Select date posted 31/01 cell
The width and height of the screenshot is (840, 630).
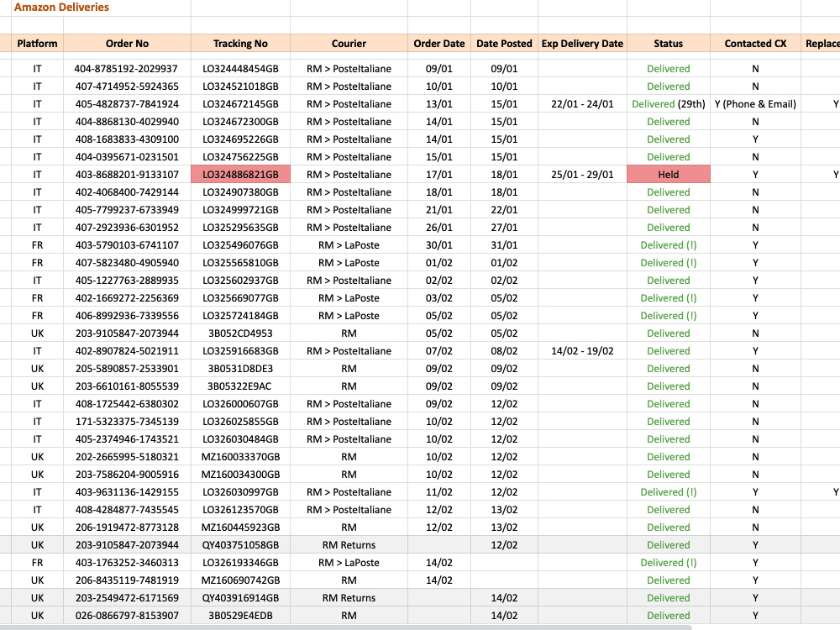pos(504,245)
